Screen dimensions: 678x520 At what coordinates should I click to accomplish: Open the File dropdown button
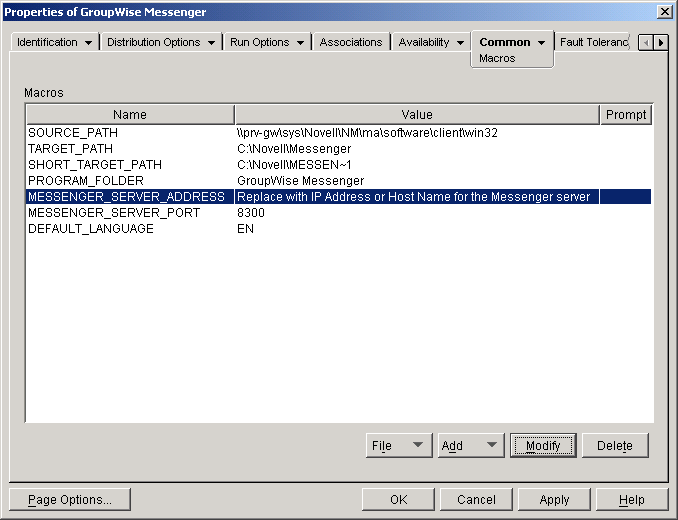click(x=399, y=445)
